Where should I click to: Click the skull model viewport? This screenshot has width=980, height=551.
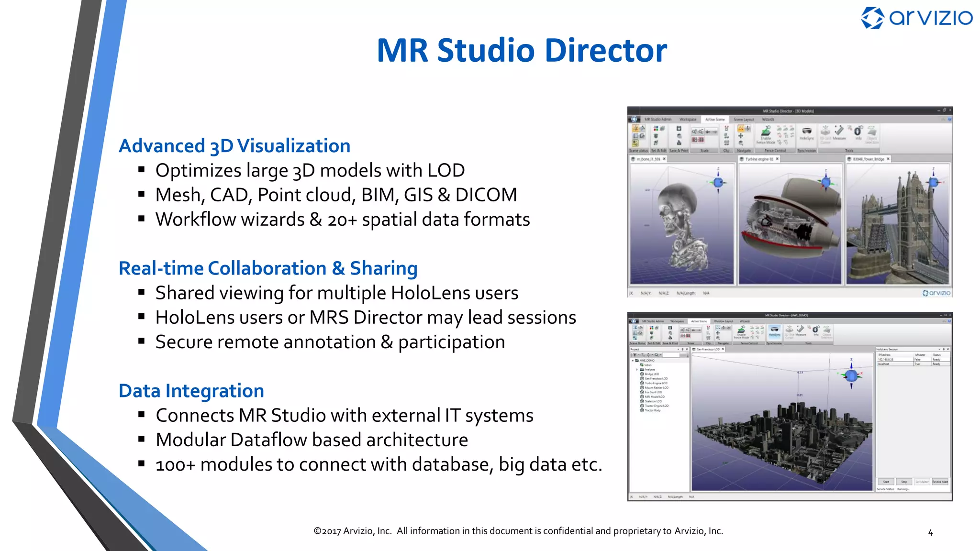tap(681, 224)
